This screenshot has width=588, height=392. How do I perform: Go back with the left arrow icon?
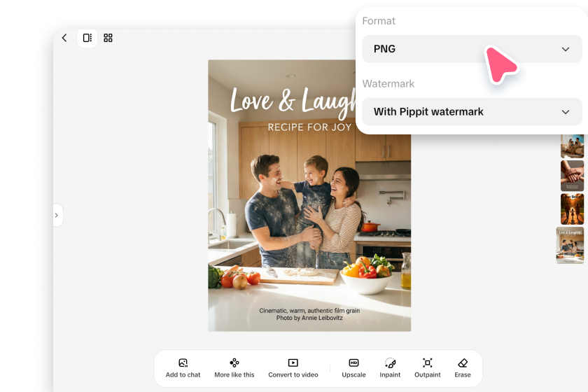point(64,38)
